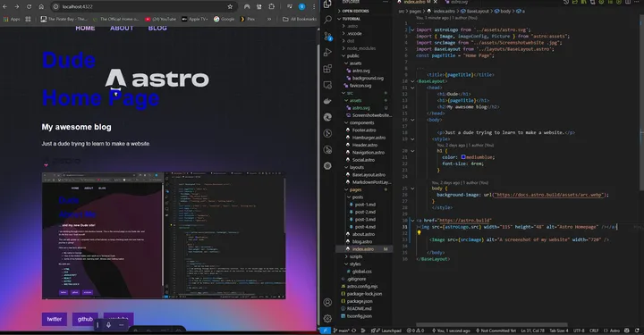Screen dimensions: 644x335
Task: Click problems errors and warnings count in status bar
Action: 415,331
